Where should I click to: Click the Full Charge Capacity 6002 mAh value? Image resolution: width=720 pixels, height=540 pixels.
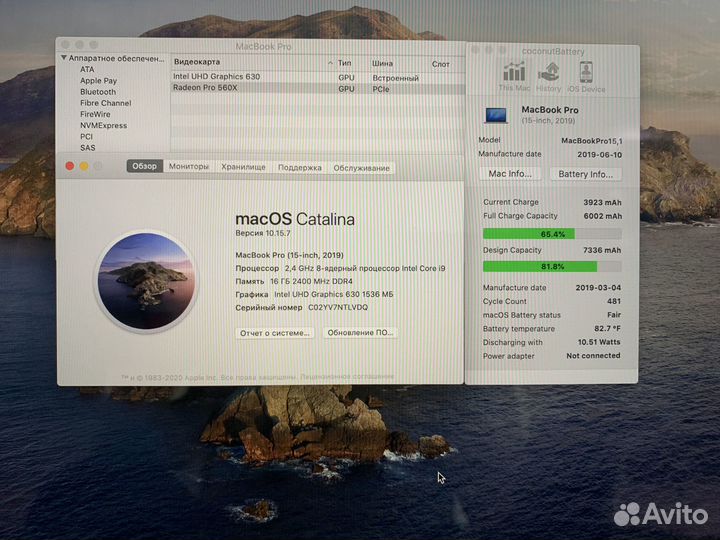[602, 216]
